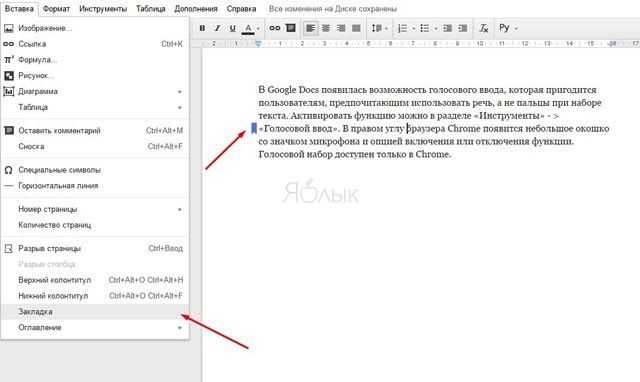Viewport: 640px width, 382px height.
Task: Open the Справка menu
Action: [x=242, y=9]
